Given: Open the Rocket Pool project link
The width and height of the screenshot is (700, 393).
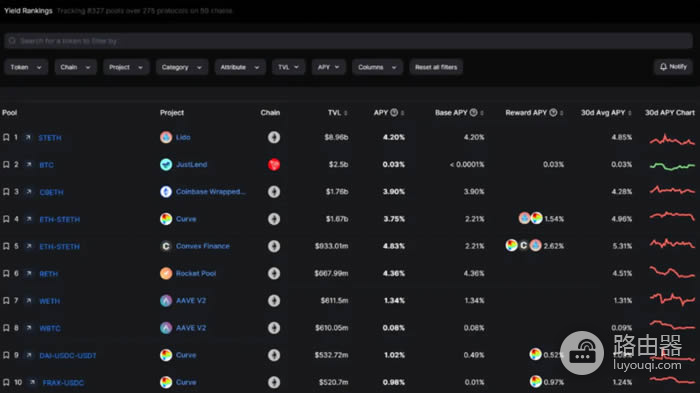Looking at the screenshot, I should [x=196, y=273].
